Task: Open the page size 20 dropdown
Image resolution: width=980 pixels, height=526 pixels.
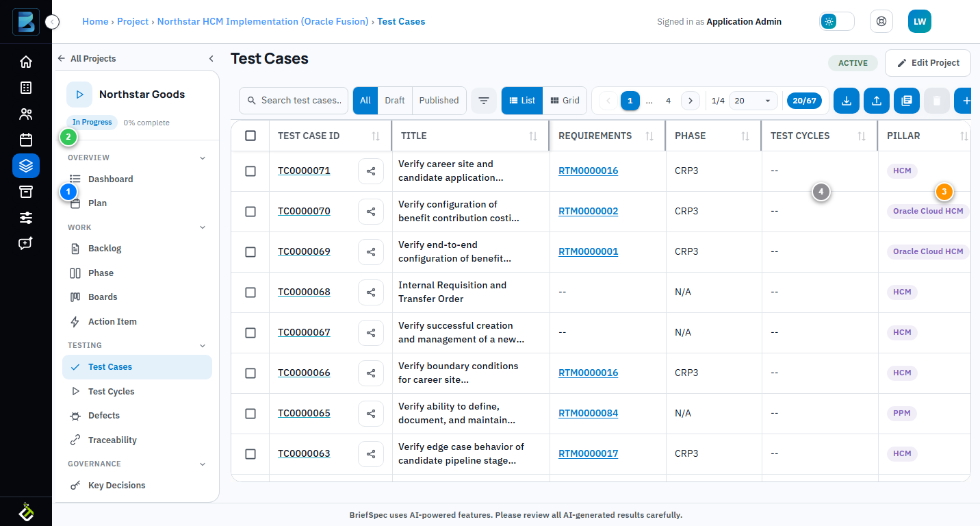Action: click(753, 101)
